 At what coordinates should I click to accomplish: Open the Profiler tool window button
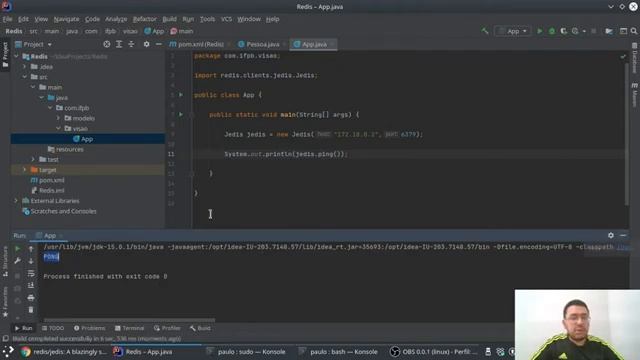(x=167, y=328)
